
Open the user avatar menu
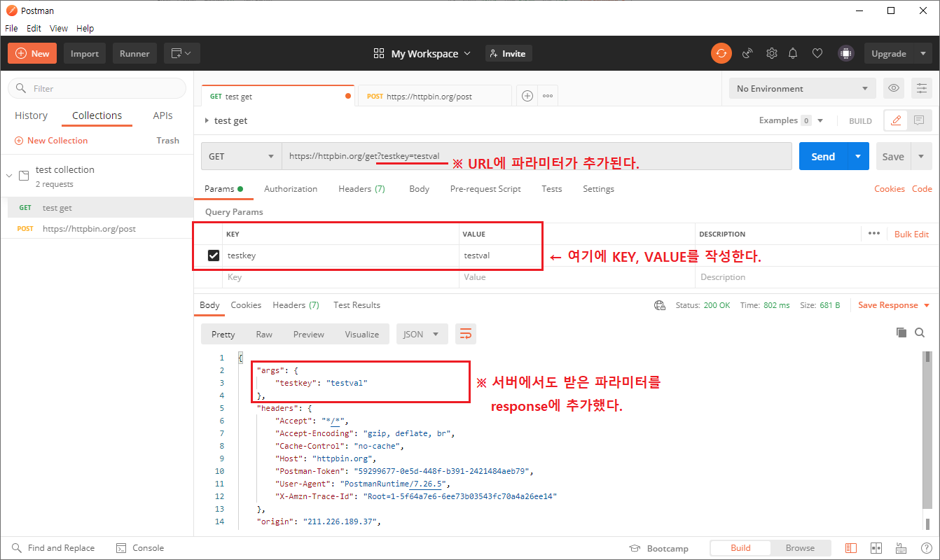point(845,53)
